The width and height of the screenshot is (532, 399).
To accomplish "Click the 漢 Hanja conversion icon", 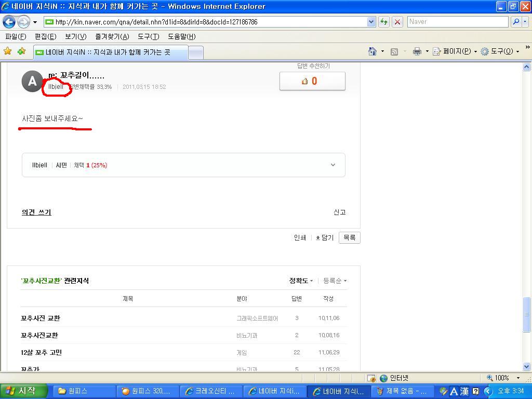I will 464,391.
